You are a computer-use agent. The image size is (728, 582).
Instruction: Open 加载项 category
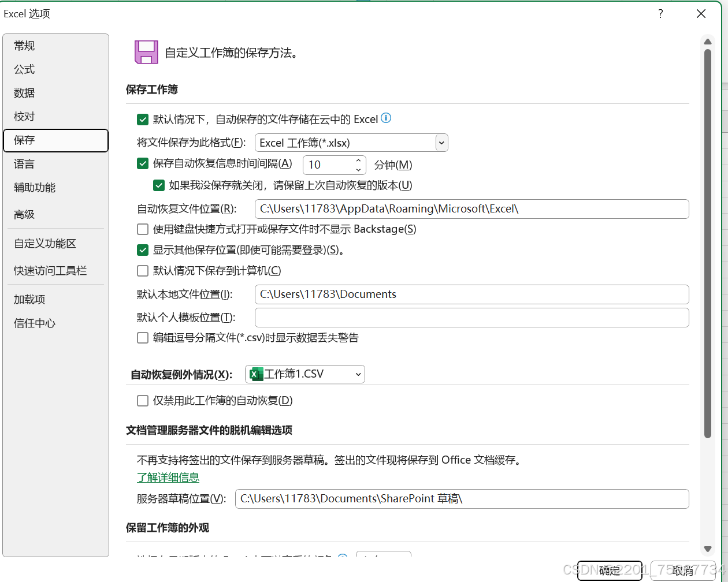(x=55, y=300)
